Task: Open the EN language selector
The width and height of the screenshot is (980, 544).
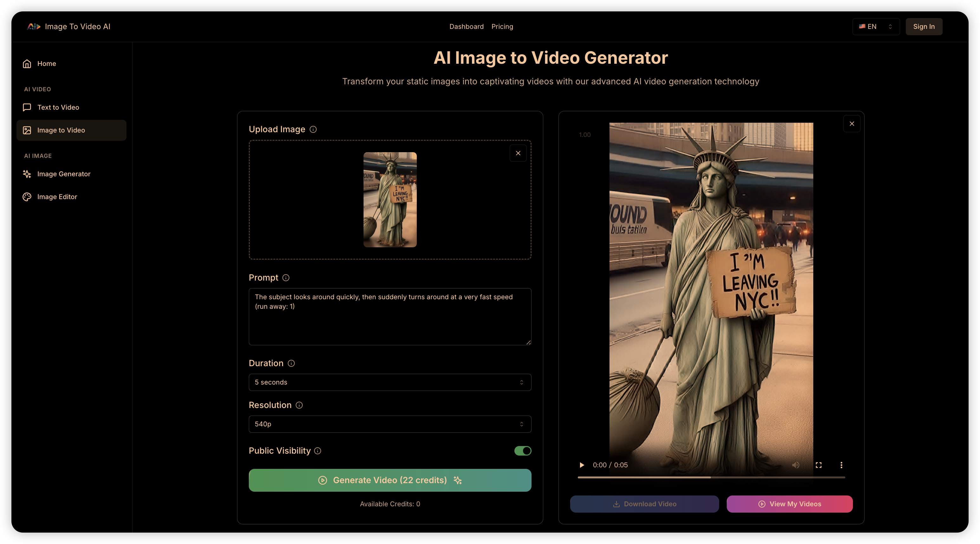Action: [876, 27]
